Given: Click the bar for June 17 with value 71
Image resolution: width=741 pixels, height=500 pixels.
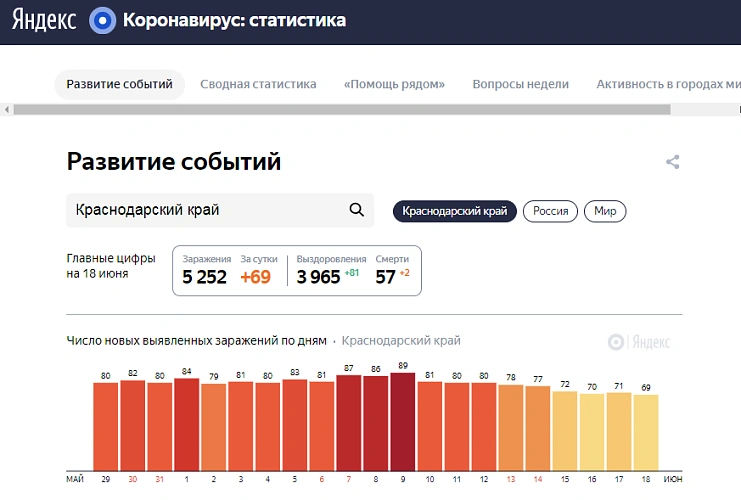Looking at the screenshot, I should pyautogui.click(x=619, y=431).
